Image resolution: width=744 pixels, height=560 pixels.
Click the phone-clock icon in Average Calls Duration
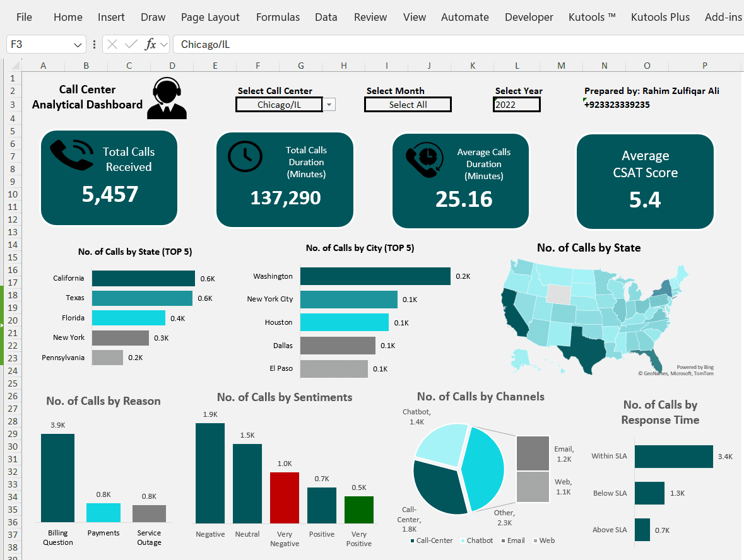coord(425,160)
